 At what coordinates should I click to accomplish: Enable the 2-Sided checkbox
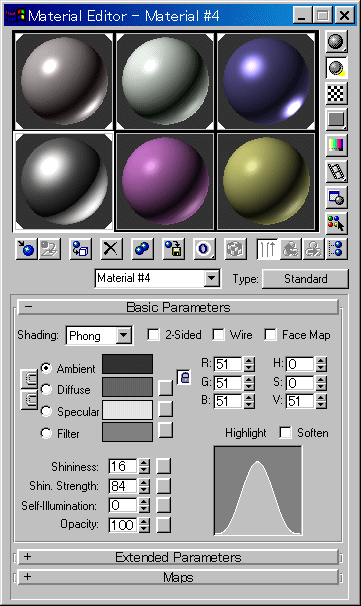(x=153, y=335)
